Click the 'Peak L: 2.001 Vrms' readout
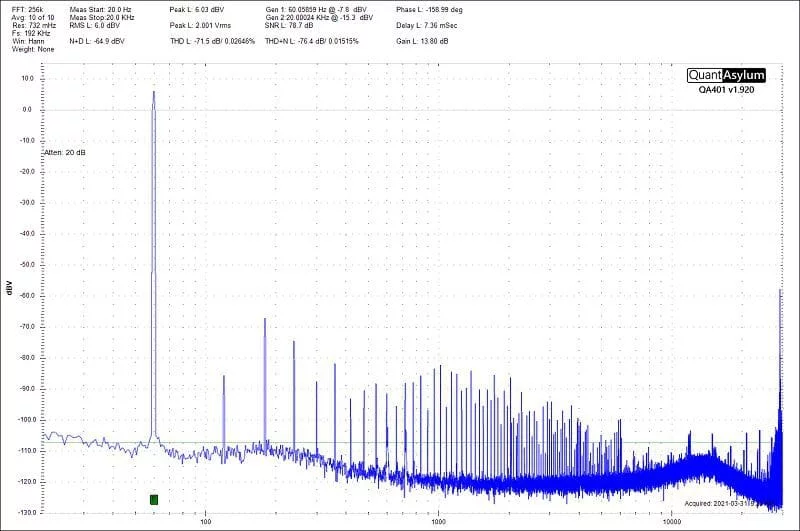Image resolution: width=800 pixels, height=531 pixels. click(200, 26)
